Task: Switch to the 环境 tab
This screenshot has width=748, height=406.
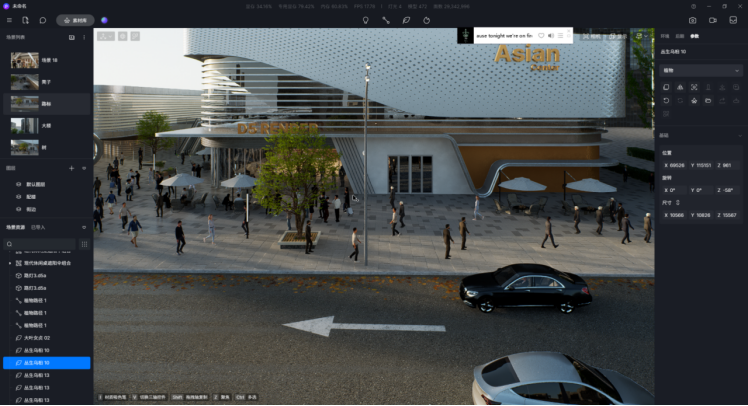Action: (x=666, y=36)
